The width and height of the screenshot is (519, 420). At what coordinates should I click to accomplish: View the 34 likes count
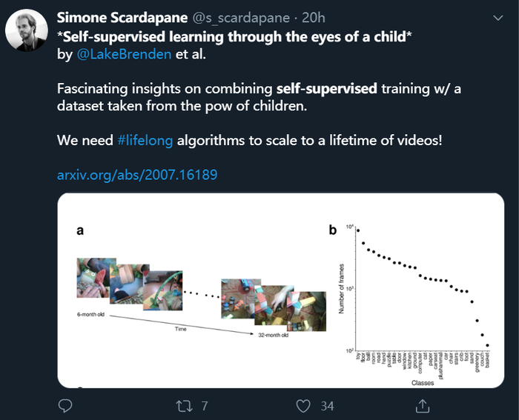click(x=326, y=406)
